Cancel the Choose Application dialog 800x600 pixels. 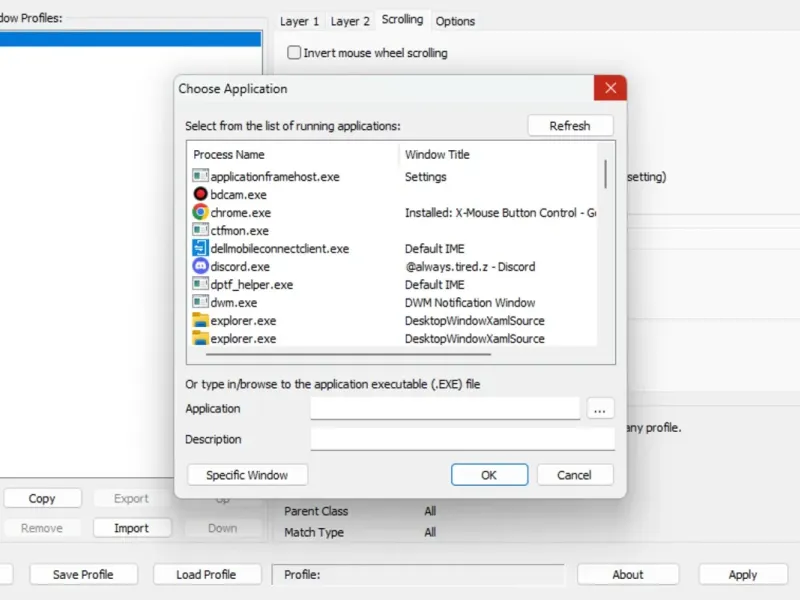coord(574,475)
